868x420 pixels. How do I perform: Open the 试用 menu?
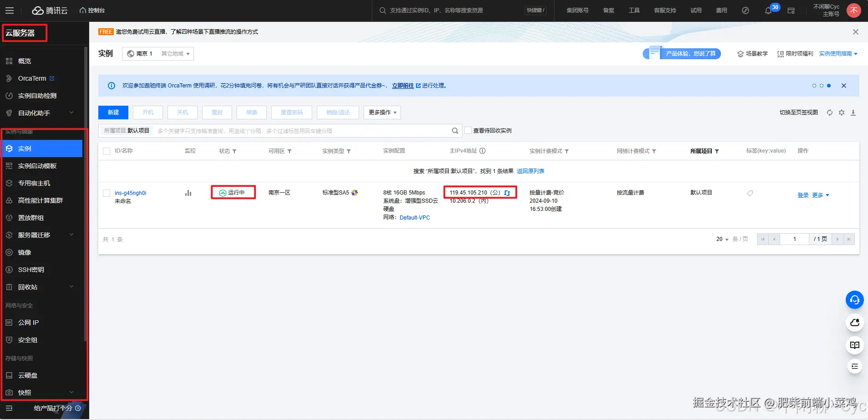point(696,10)
